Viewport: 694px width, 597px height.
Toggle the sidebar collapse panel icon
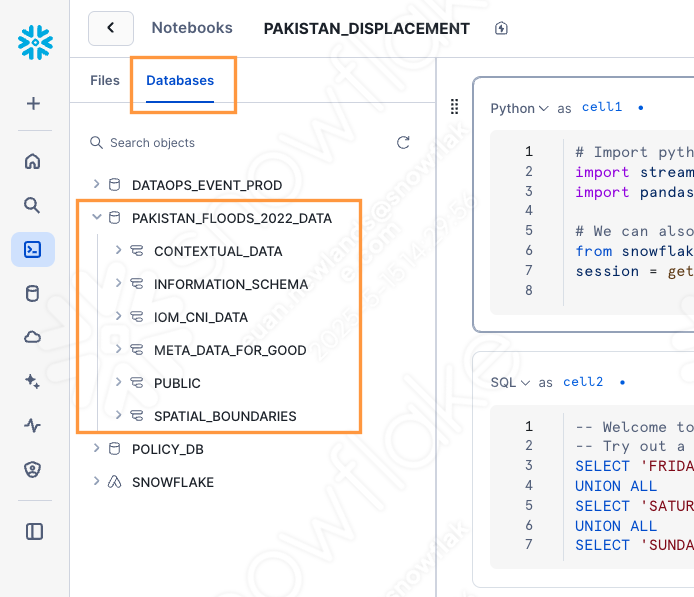tap(34, 532)
